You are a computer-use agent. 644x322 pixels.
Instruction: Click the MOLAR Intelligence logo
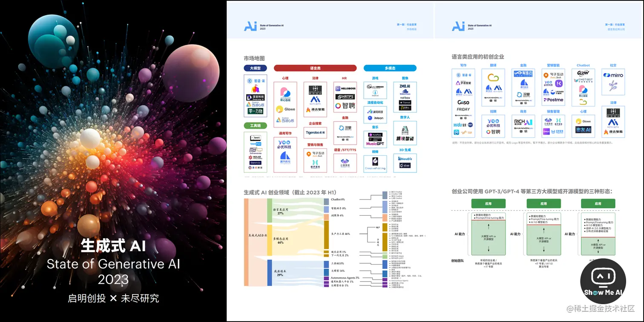pos(255,157)
